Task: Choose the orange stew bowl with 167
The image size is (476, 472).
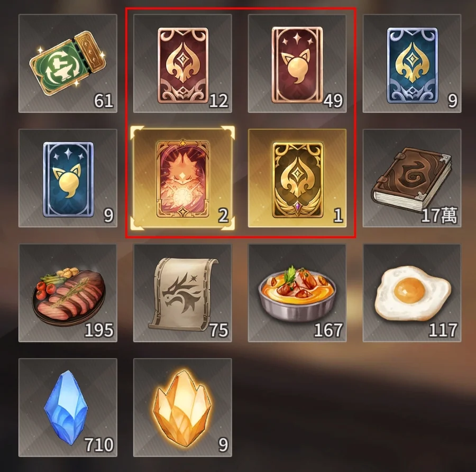Action: click(x=297, y=293)
